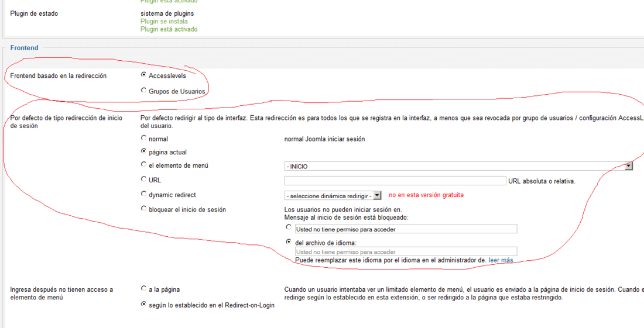Click the no en esta versión gratuita notice

pos(426,195)
